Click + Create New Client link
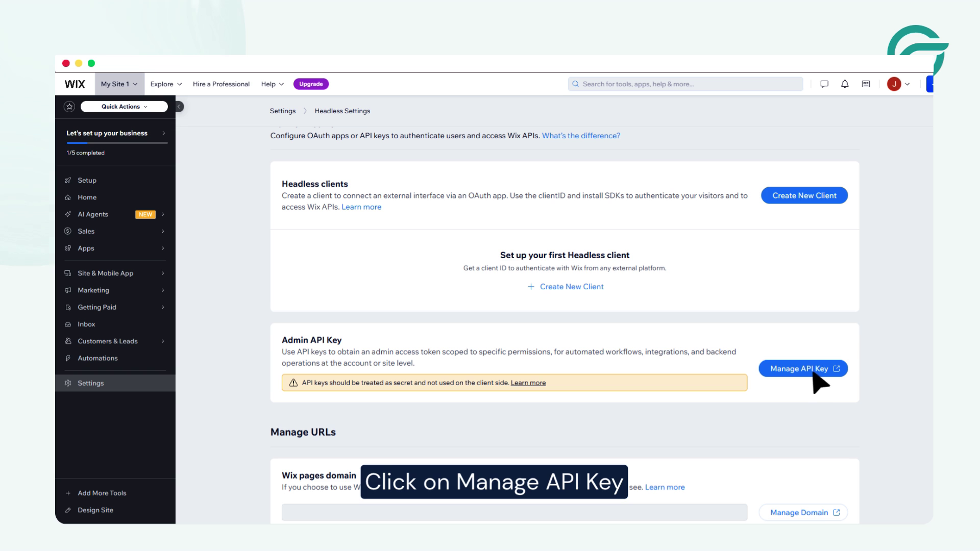This screenshot has width=980, height=551. [565, 287]
